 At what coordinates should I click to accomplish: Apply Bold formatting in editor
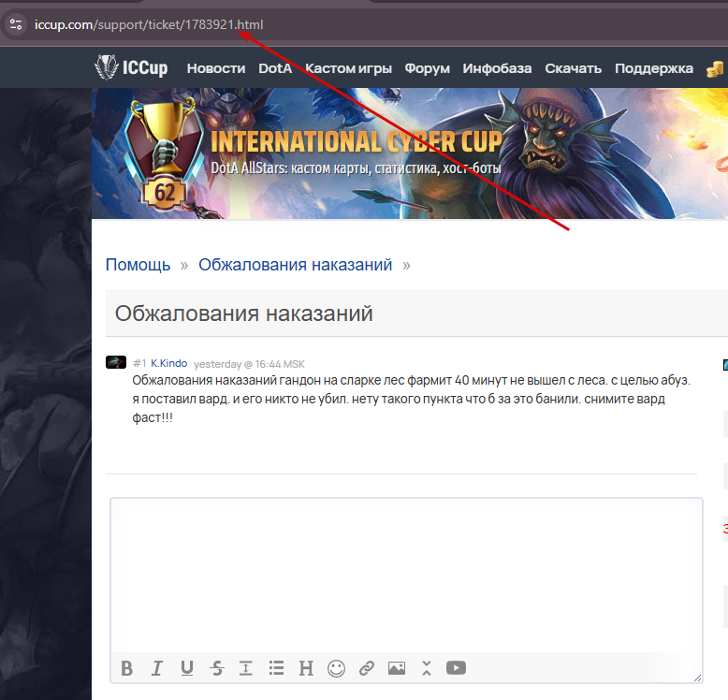click(126, 668)
